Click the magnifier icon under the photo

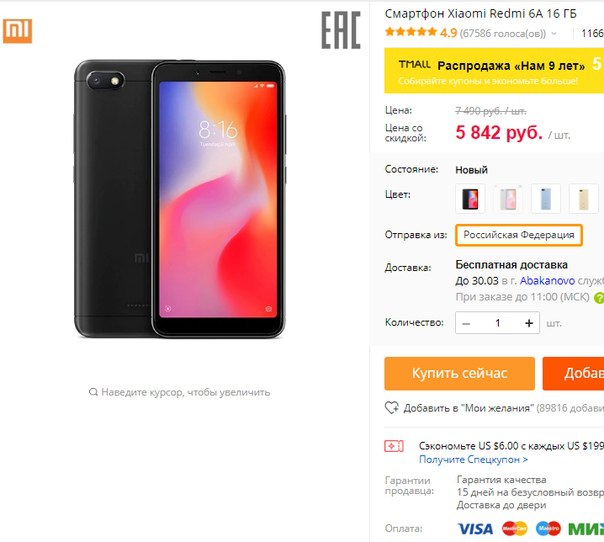click(93, 392)
